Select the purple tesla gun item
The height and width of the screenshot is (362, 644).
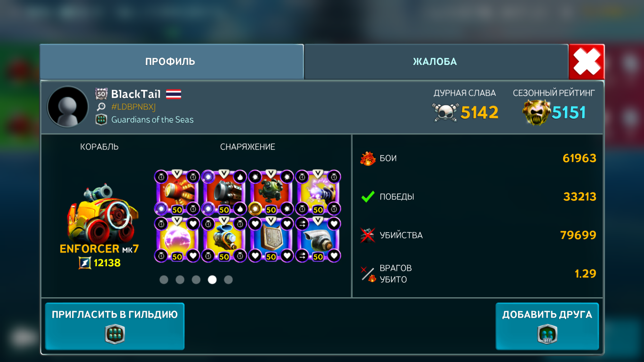click(x=318, y=192)
